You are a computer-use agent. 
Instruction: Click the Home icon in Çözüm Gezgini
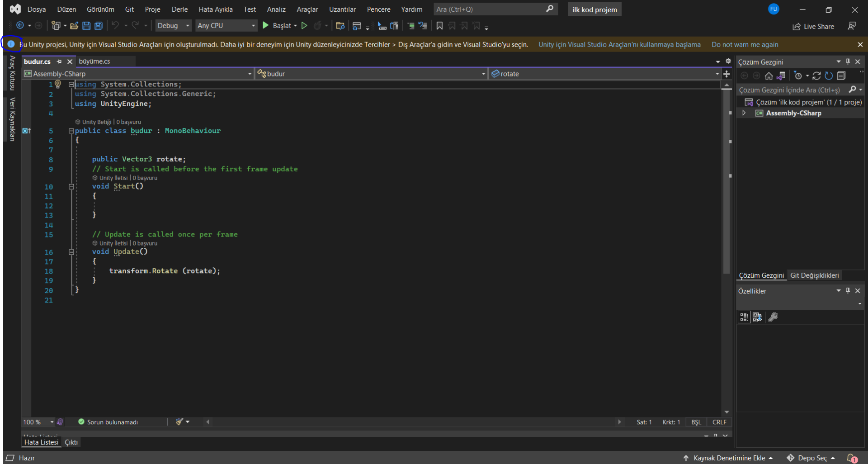pos(769,76)
